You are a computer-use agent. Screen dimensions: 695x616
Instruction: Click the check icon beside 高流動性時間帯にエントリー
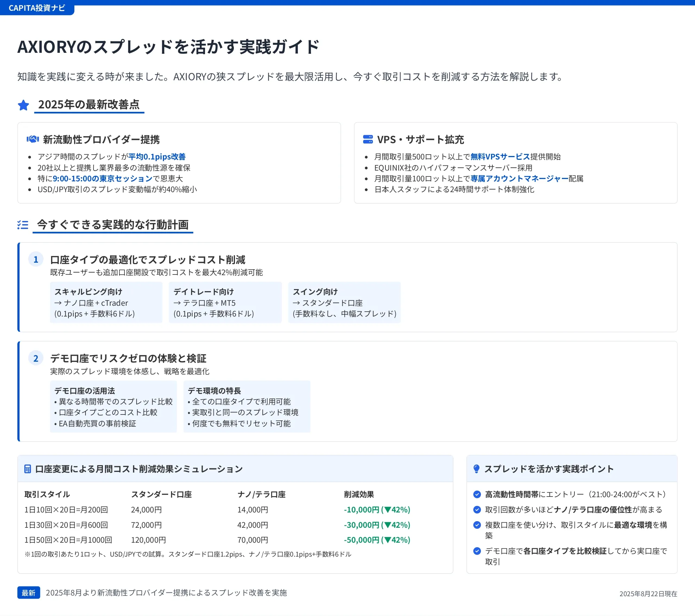click(x=477, y=494)
